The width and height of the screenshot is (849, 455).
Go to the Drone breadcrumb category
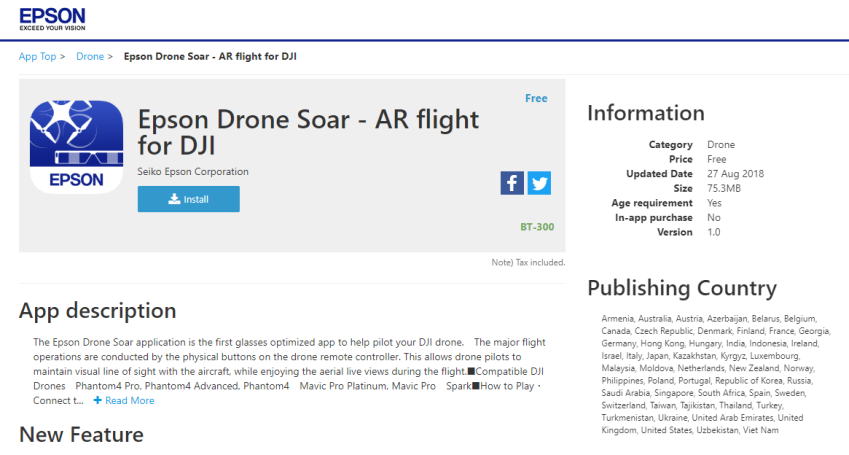90,56
